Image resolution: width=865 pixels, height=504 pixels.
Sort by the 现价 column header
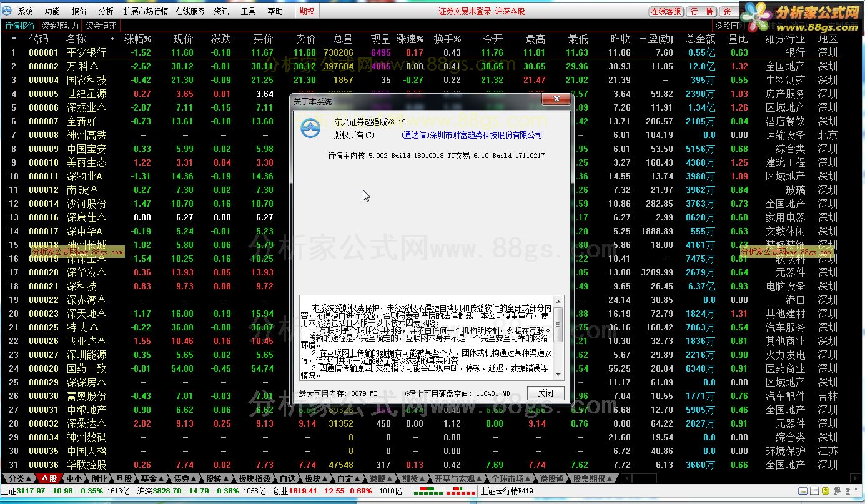pos(183,39)
